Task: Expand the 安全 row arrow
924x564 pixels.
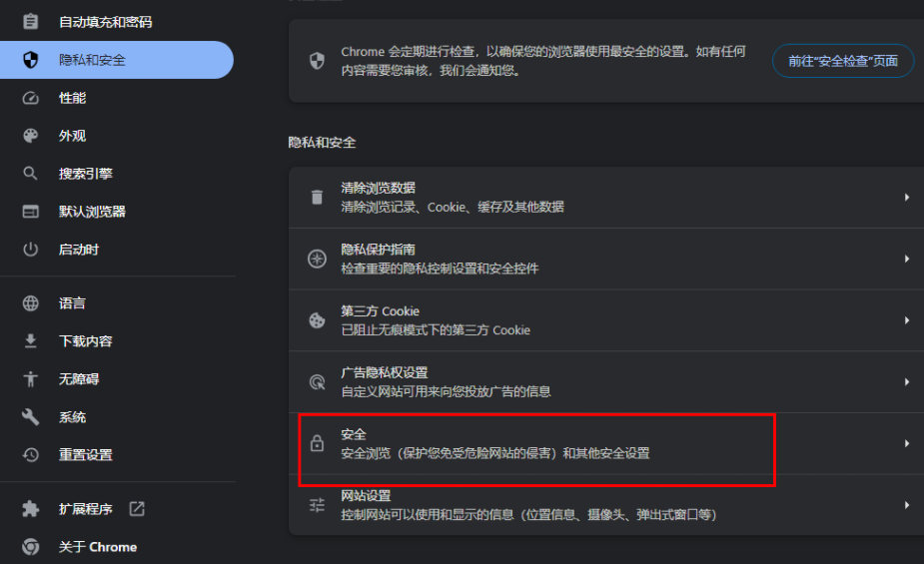Action: [x=907, y=443]
